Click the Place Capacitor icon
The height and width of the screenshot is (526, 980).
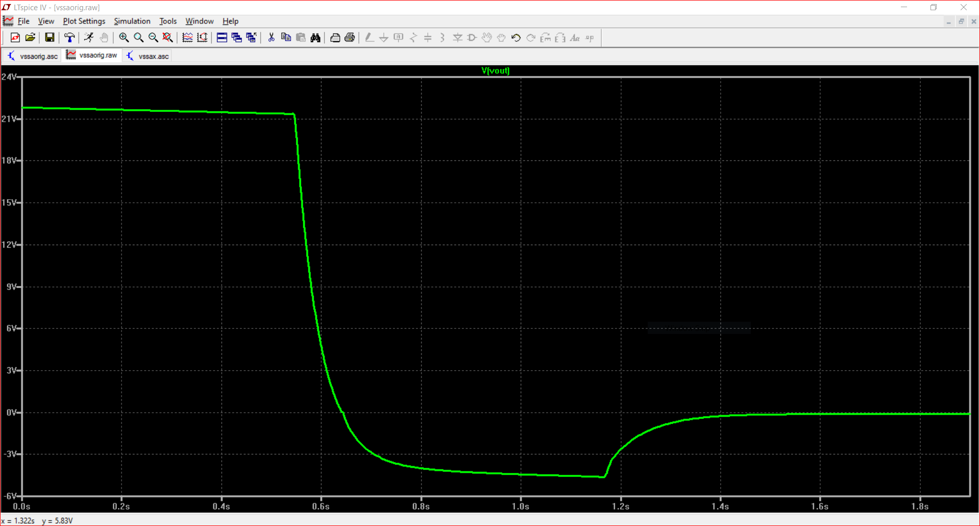(428, 38)
